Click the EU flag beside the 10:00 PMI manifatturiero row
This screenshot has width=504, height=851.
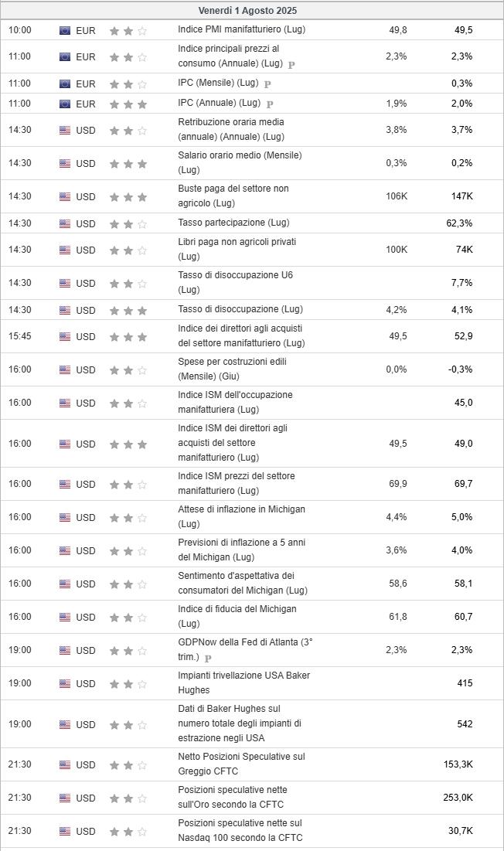click(x=65, y=30)
